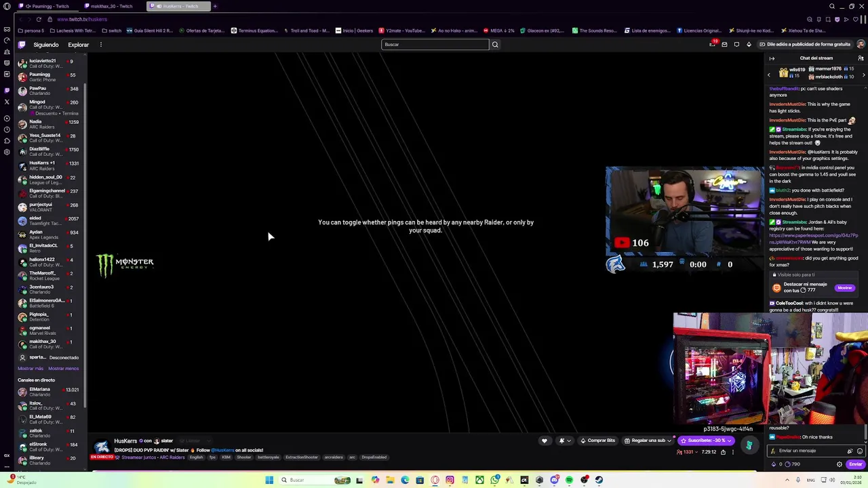Open the emote picker smiley icon
The height and width of the screenshot is (488, 868).
tap(860, 451)
